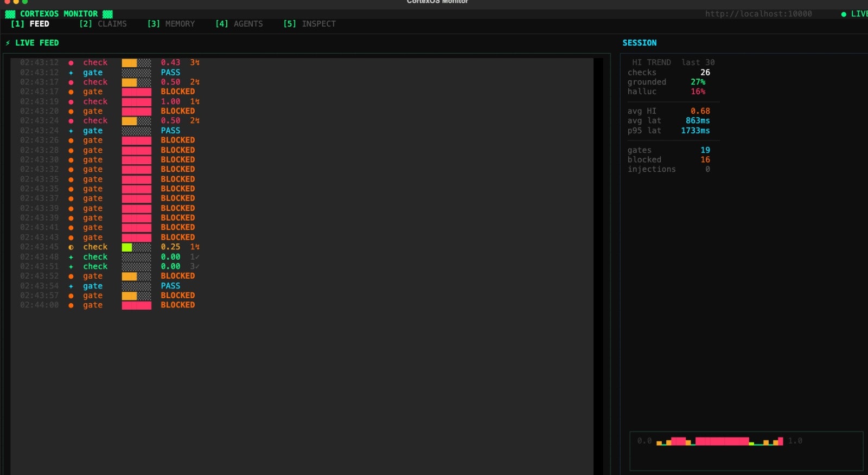Screen dimensions: 868x475
Task: Click the orange dot on the 02:43:26 gate row
Action: tap(71, 140)
